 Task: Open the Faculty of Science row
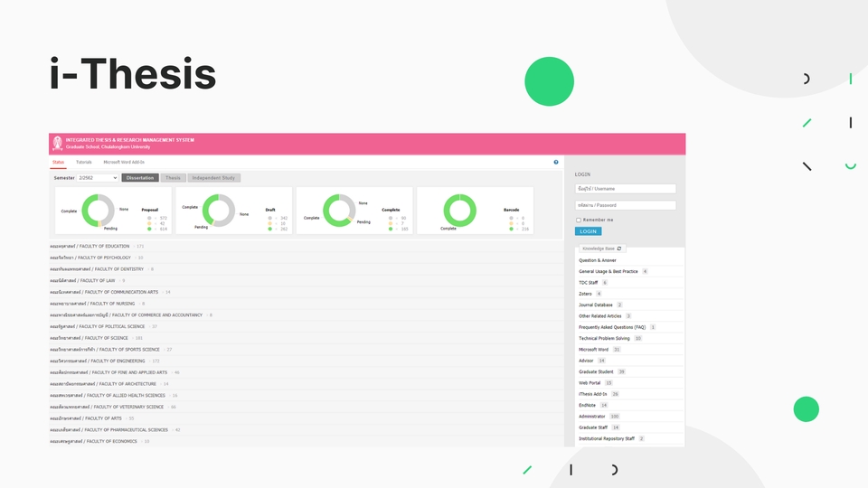pos(307,338)
